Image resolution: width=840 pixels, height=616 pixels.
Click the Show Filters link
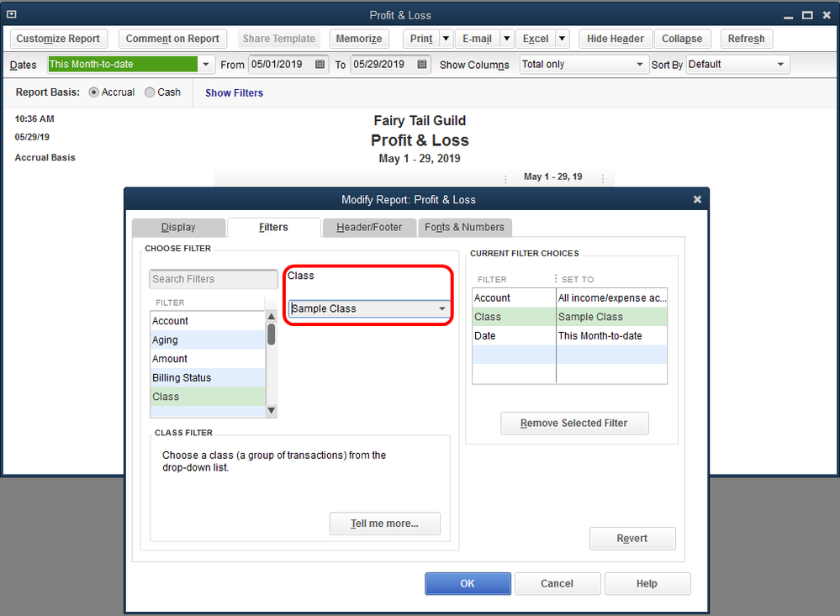pos(234,92)
